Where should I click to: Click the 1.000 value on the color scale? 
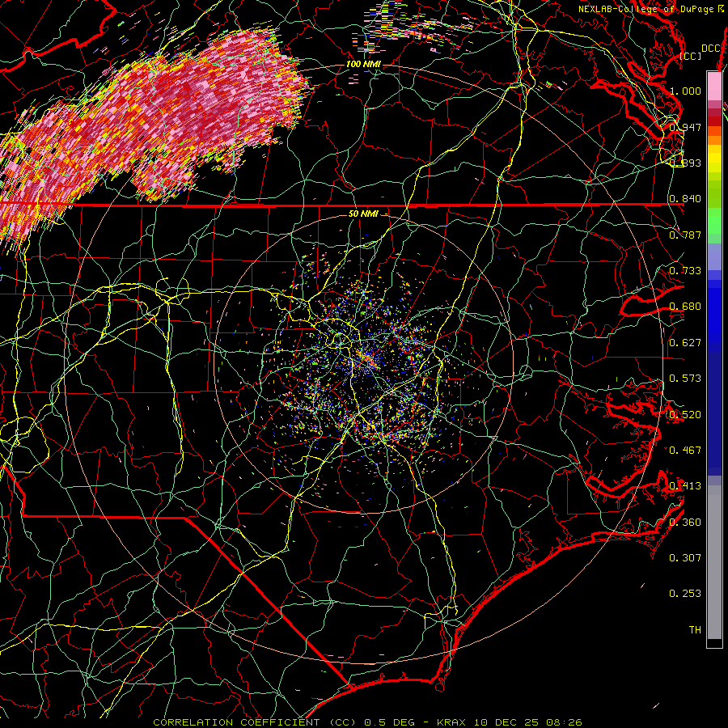(685, 91)
